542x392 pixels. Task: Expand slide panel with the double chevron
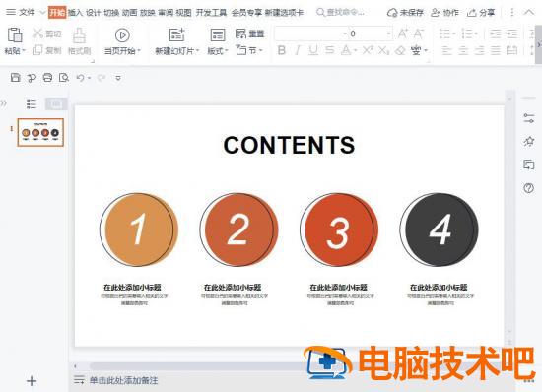pyautogui.click(x=4, y=103)
